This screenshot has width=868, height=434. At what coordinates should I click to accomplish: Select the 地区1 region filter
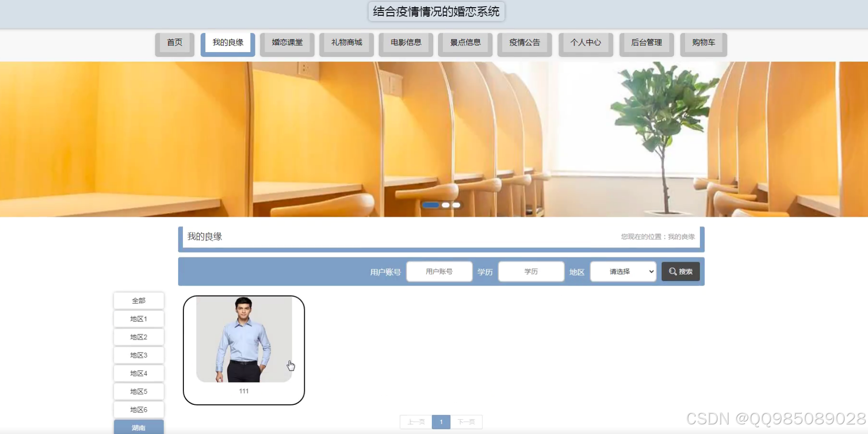pyautogui.click(x=139, y=318)
